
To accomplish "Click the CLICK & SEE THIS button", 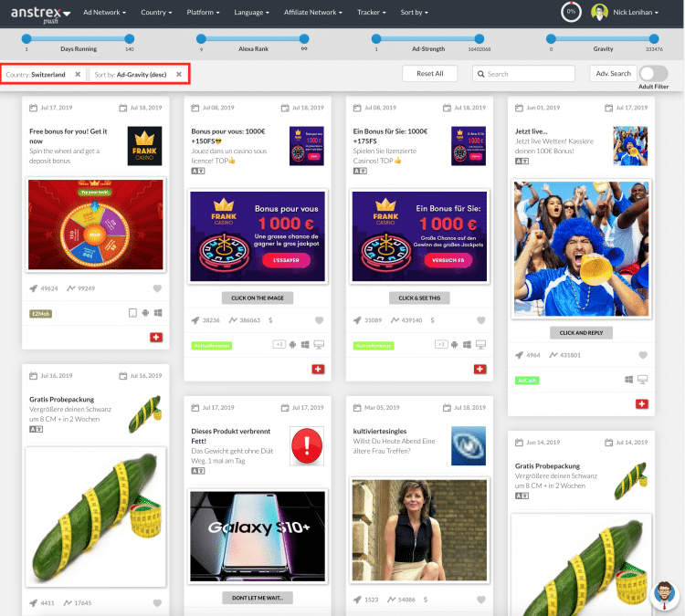I will [419, 298].
